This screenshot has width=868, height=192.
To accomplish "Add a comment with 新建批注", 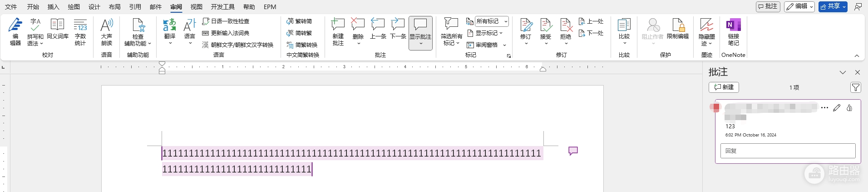I will 338,32.
